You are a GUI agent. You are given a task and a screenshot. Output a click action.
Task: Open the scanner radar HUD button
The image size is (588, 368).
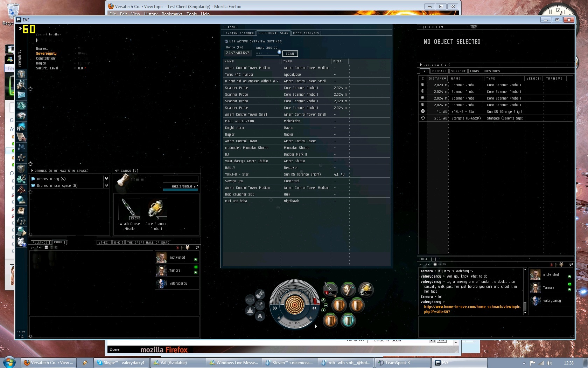click(260, 305)
